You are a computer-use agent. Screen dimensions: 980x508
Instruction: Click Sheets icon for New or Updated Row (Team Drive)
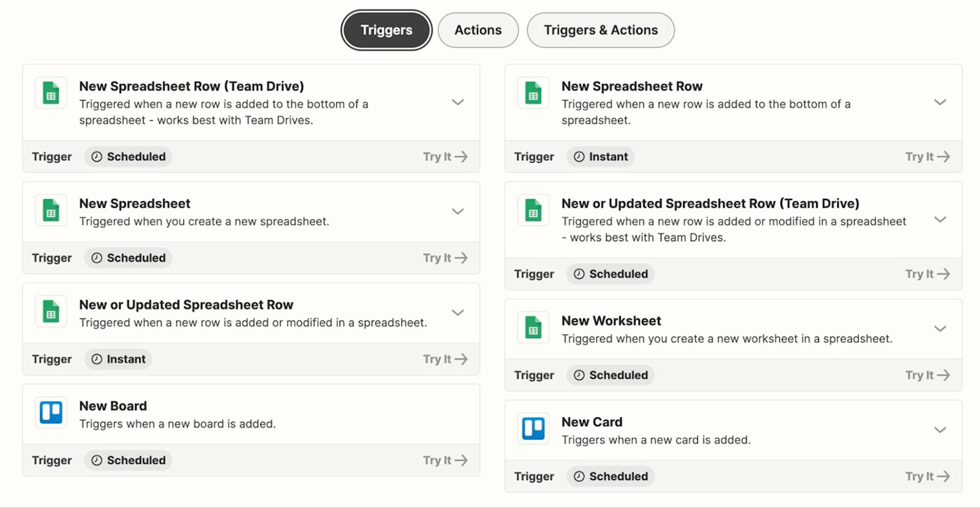tap(533, 211)
